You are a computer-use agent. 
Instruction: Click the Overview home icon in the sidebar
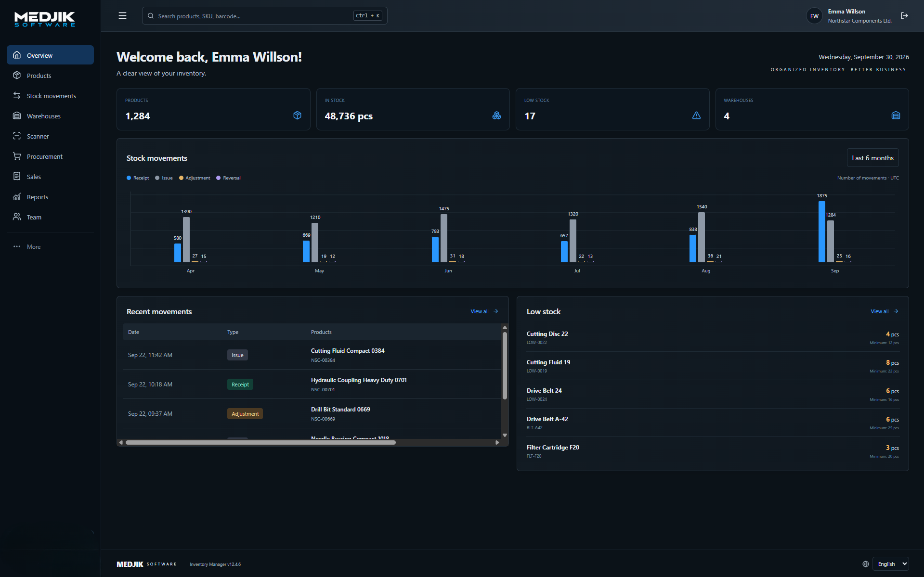tap(17, 55)
